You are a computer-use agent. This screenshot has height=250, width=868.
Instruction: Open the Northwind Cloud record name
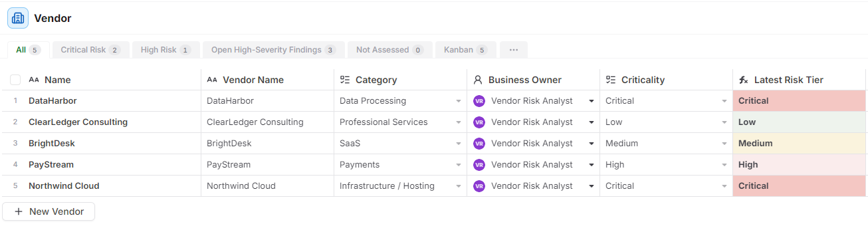(x=64, y=186)
